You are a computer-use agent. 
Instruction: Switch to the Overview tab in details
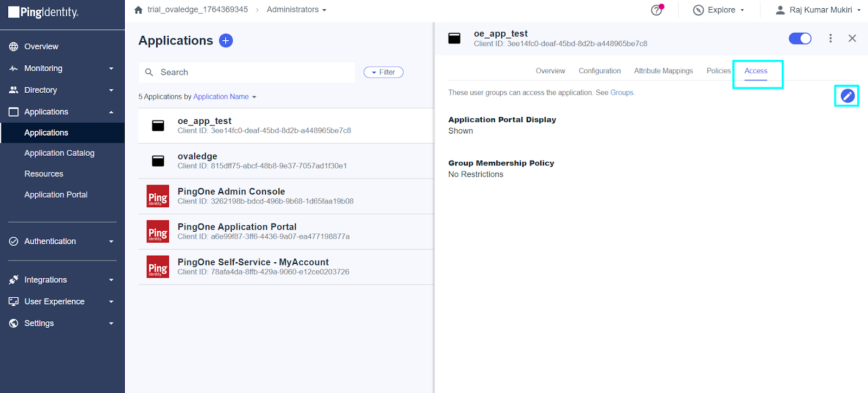tap(550, 71)
